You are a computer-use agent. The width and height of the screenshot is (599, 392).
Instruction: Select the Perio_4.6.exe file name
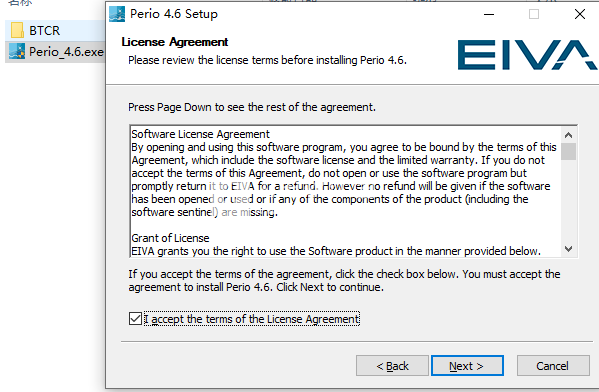[x=66, y=52]
